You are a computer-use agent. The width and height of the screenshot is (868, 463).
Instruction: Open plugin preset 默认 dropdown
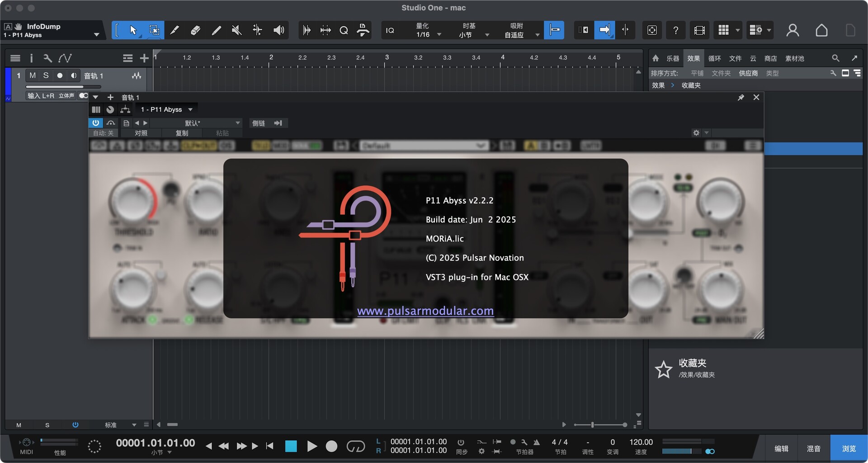coord(196,123)
